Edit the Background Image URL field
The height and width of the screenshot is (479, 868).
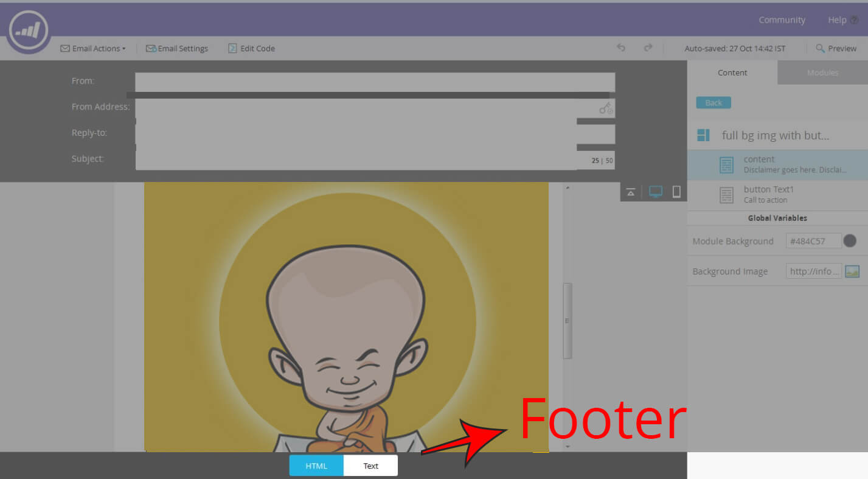[813, 271]
